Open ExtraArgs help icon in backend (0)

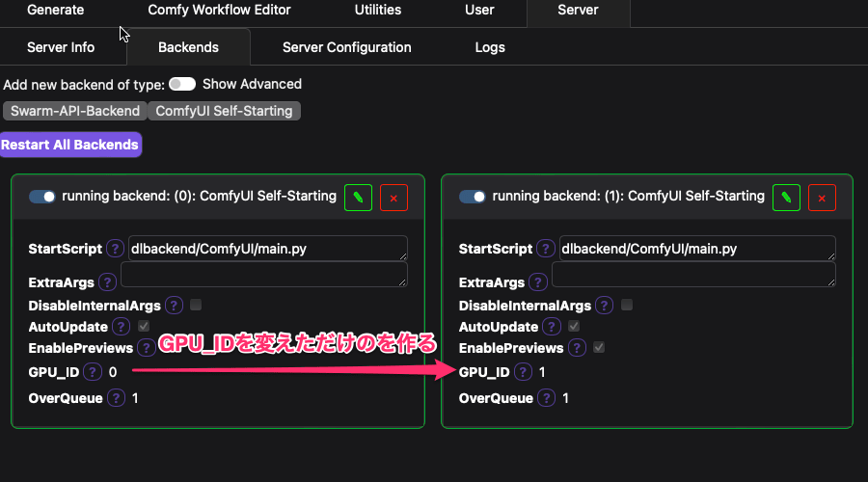coord(107,282)
